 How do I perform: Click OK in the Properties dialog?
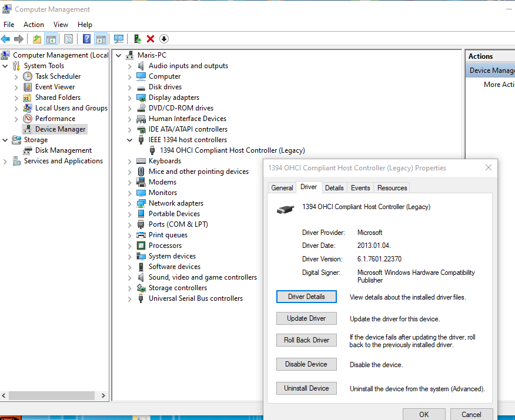pos(424,414)
